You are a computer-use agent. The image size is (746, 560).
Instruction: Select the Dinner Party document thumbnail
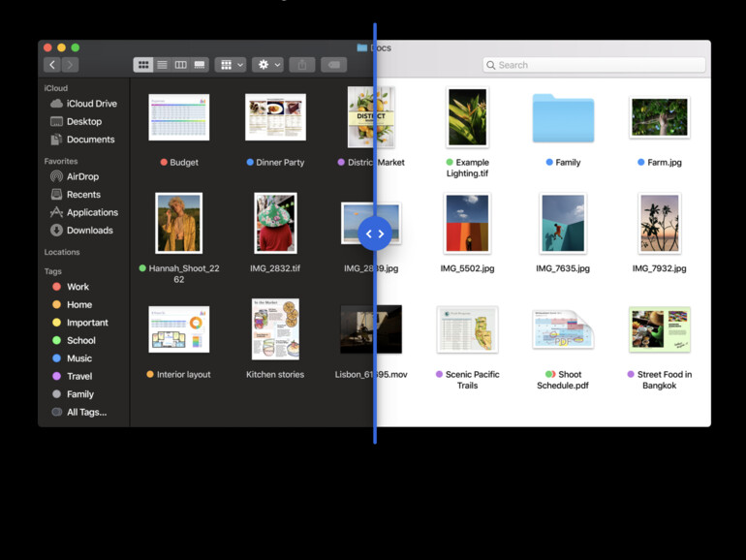[x=275, y=117]
